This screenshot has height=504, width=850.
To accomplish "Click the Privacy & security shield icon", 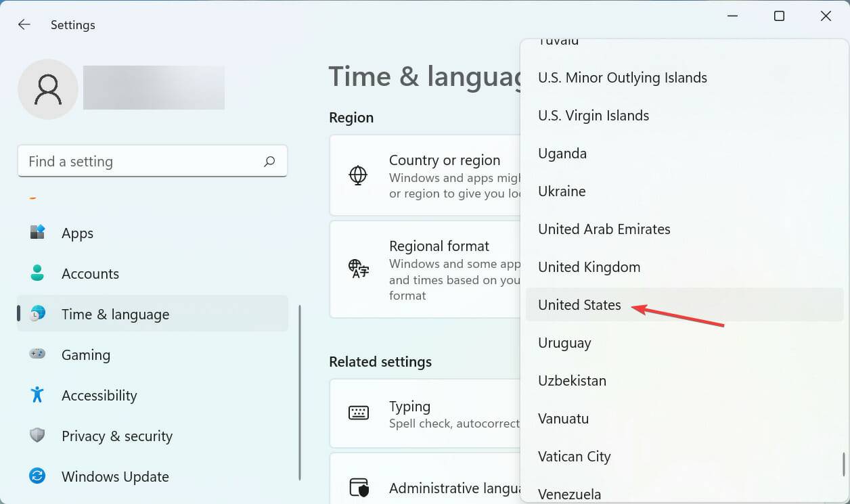I will point(37,436).
